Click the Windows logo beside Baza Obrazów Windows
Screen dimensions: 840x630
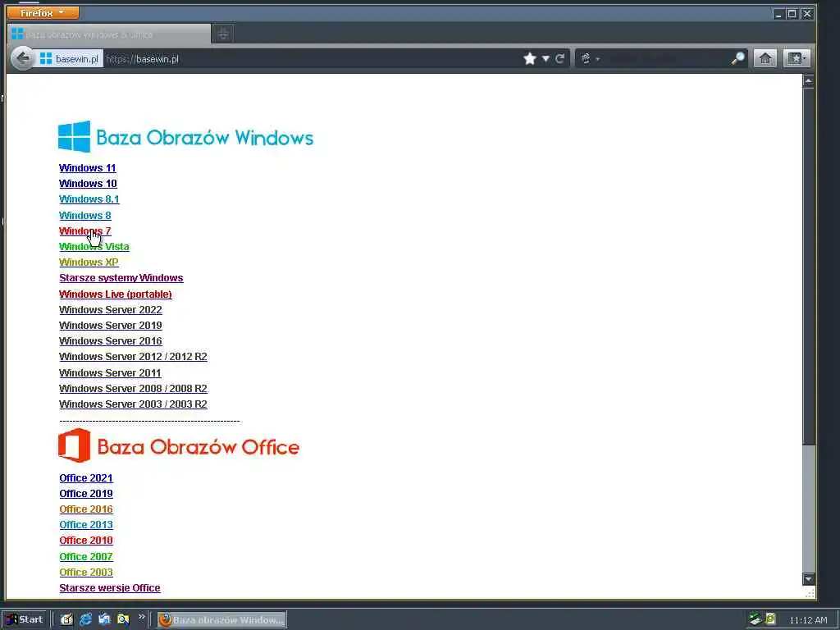(x=74, y=137)
